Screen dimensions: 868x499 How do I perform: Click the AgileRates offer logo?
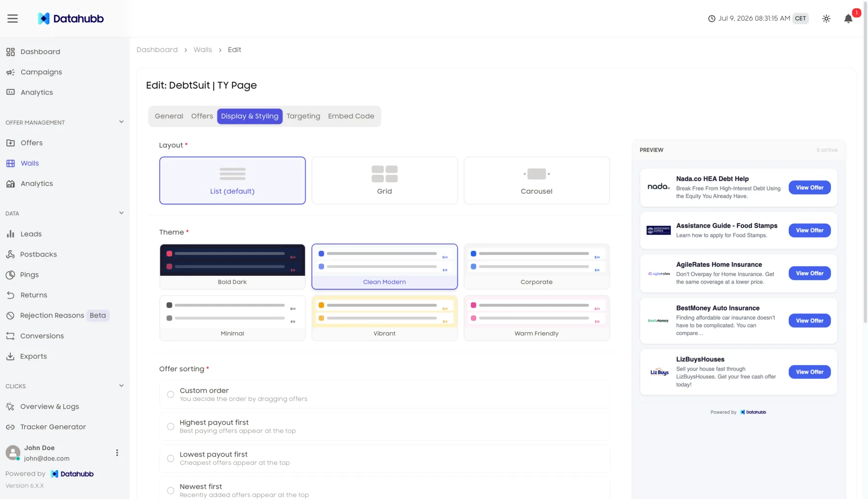659,273
